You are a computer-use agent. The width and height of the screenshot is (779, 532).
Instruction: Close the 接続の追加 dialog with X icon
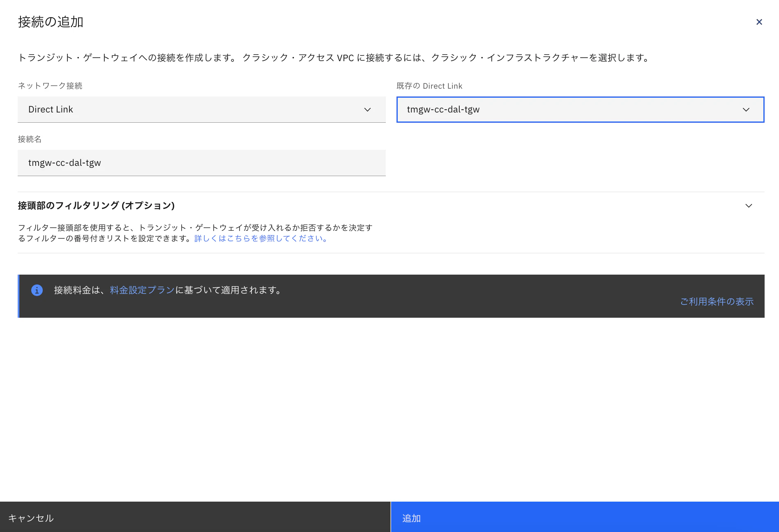coord(759,22)
